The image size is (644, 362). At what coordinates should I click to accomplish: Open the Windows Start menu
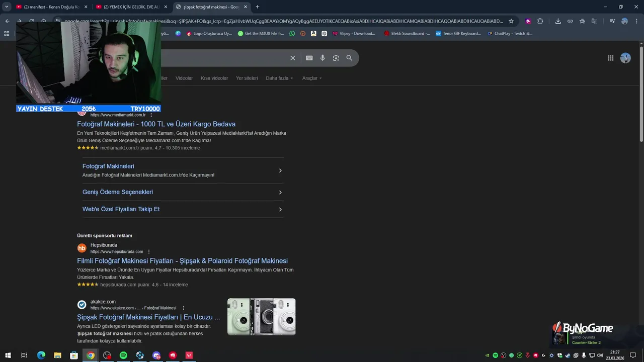[8, 355]
